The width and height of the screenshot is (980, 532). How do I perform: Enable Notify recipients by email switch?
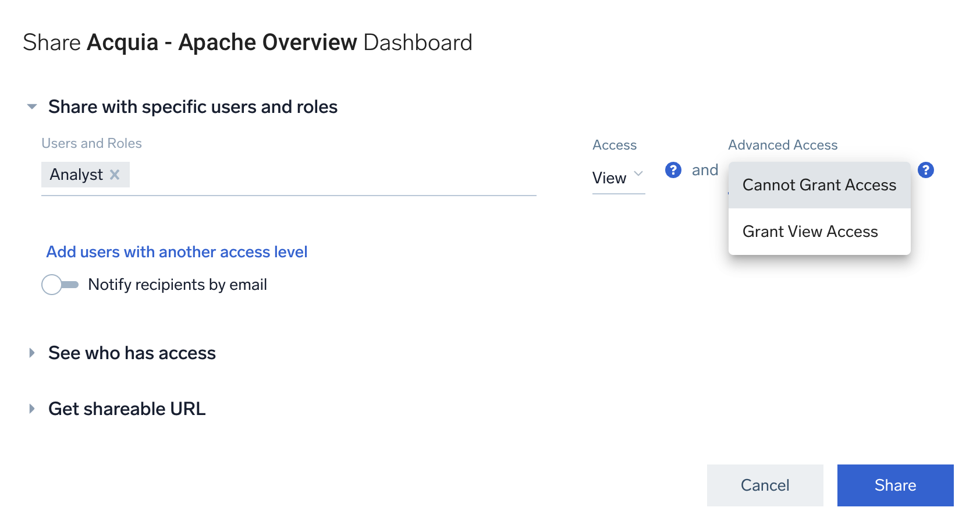pyautogui.click(x=59, y=285)
